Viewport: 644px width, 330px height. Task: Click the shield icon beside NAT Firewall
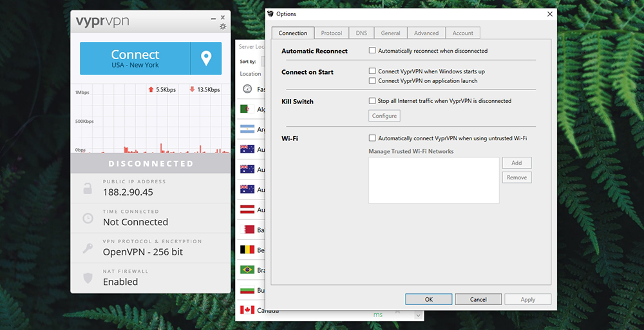88,278
